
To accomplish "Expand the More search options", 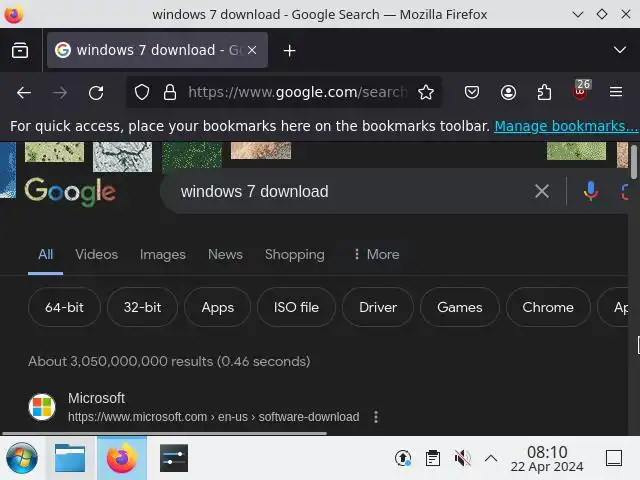I will point(376,255).
